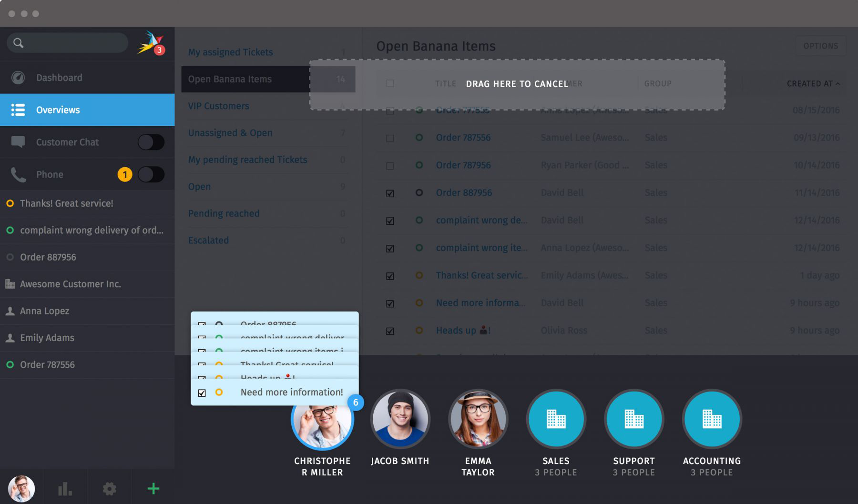The image size is (858, 504).
Task: Click Jacob Smith's avatar
Action: (400, 419)
